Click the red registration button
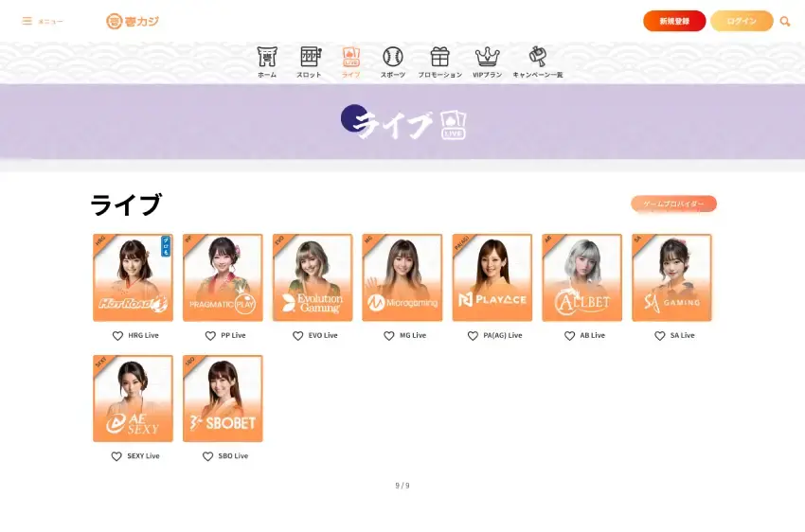 tap(673, 21)
